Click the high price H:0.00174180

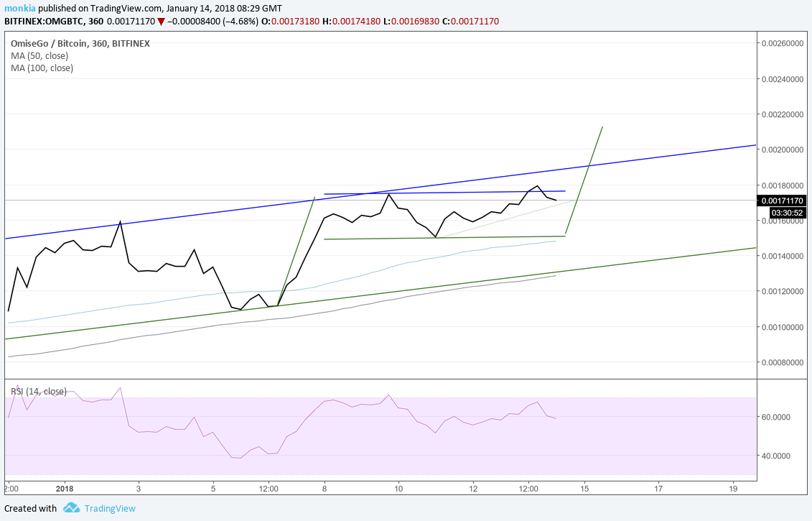(x=351, y=22)
